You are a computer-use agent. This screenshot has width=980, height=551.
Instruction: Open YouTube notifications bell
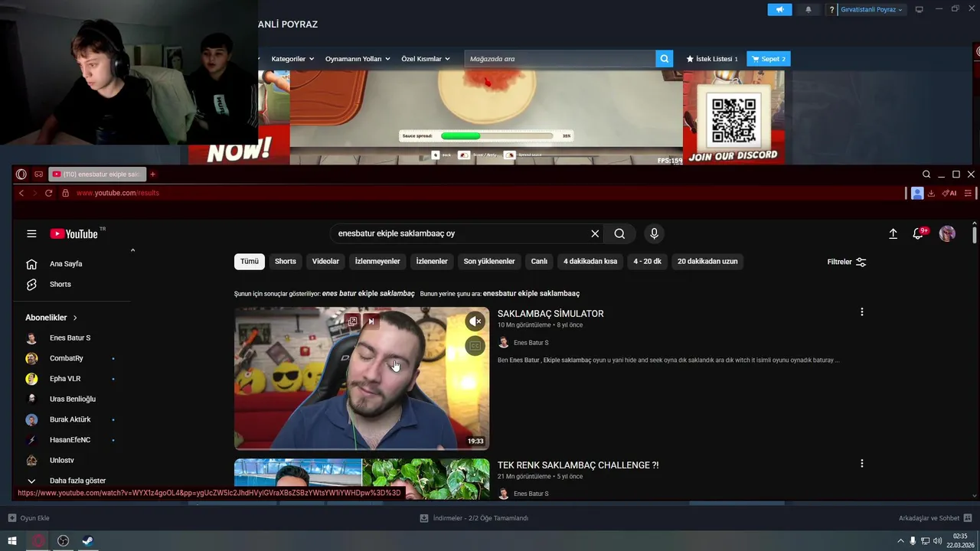point(918,233)
